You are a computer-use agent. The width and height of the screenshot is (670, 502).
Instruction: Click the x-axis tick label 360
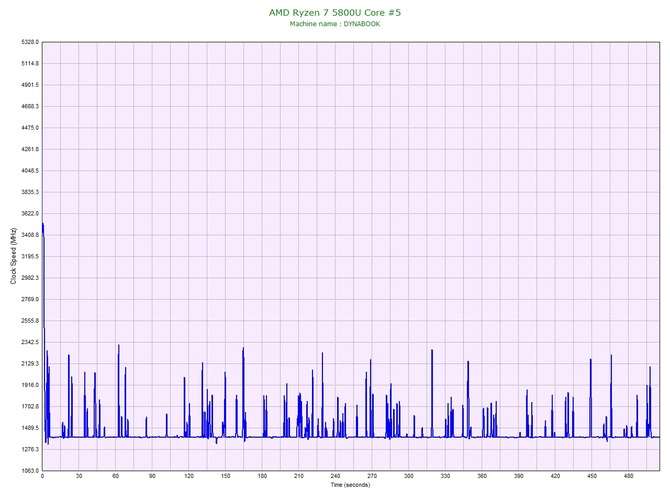[482, 476]
